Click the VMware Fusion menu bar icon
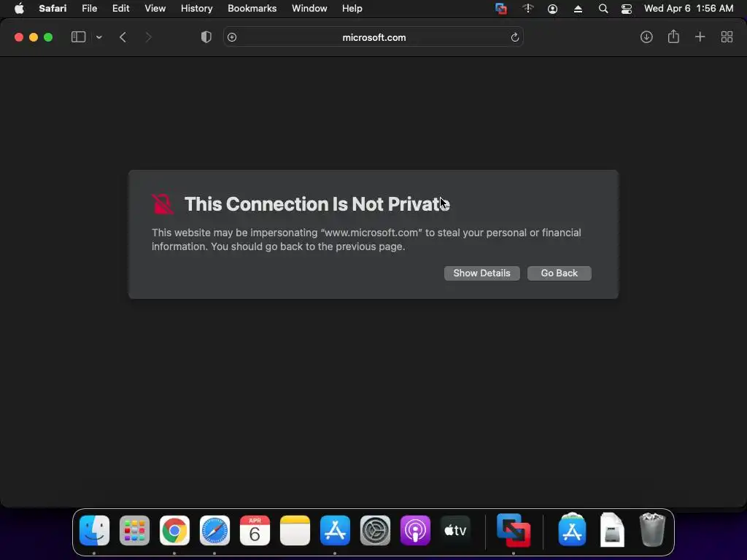The height and width of the screenshot is (560, 747). pyautogui.click(x=500, y=9)
